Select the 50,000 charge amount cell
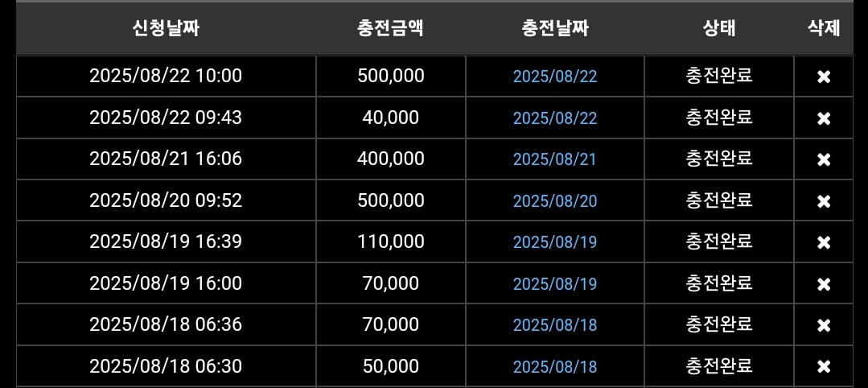The image size is (868, 388). [390, 366]
